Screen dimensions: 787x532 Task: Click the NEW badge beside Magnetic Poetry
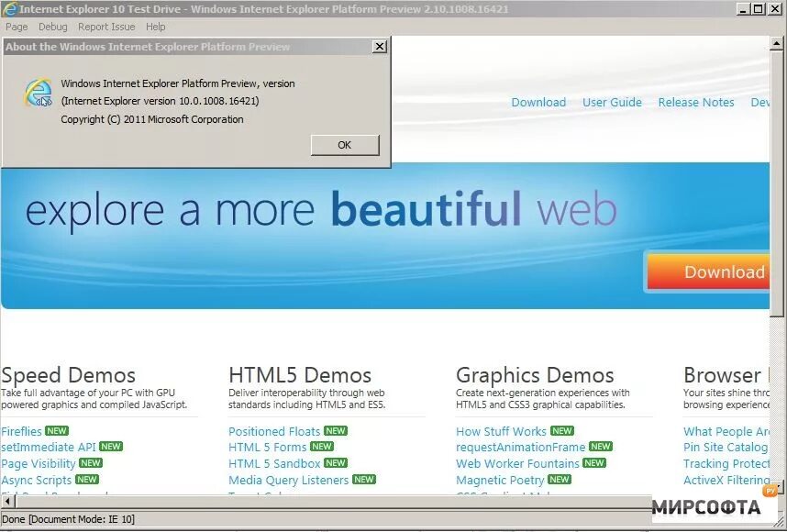coord(560,480)
